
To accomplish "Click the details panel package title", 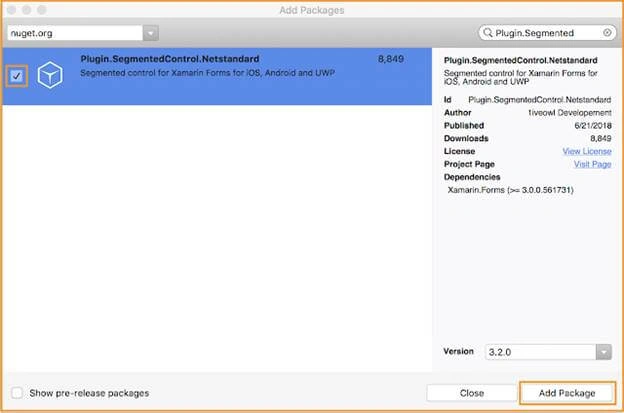I will click(x=521, y=60).
